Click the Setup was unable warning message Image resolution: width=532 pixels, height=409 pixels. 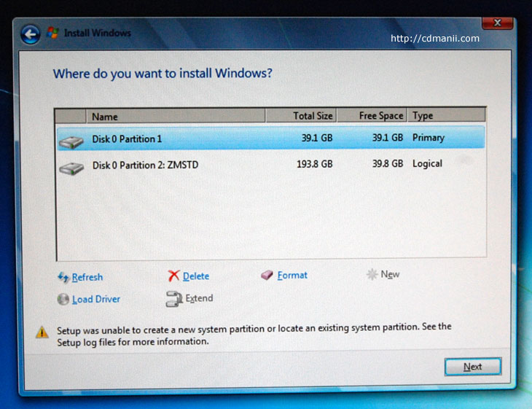254,335
